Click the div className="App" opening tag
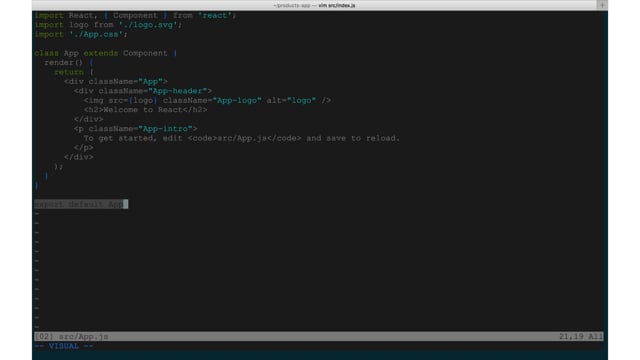Screen dimensions: 640x360 (116, 81)
